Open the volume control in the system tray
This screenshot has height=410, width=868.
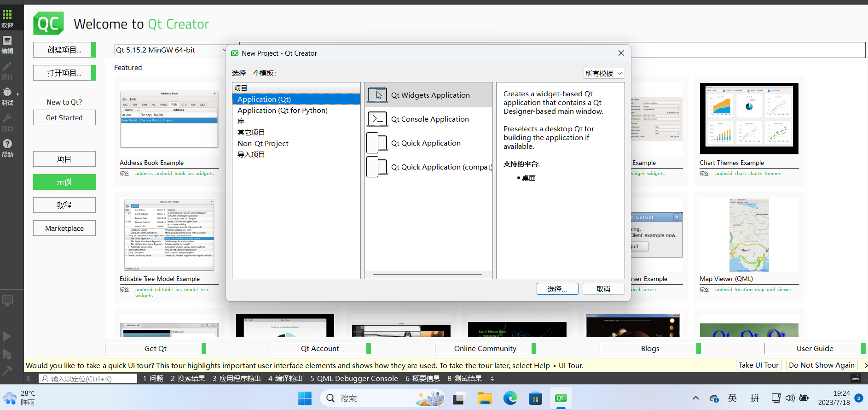tap(790, 398)
